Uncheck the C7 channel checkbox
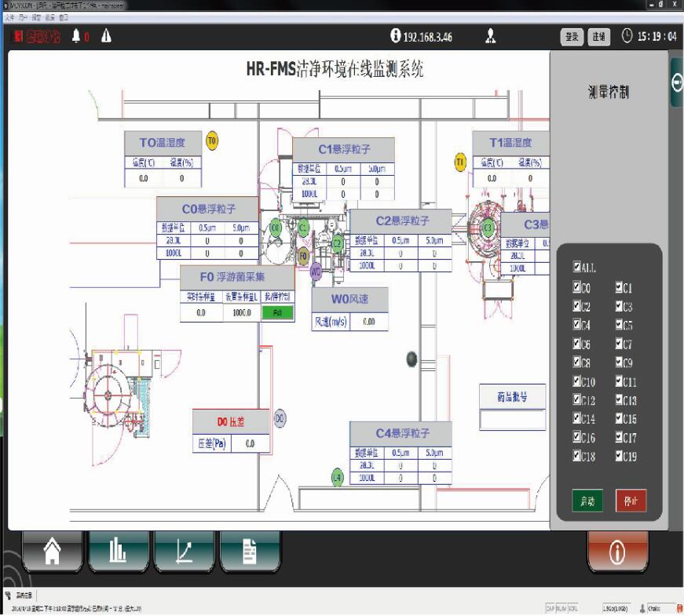Image resolution: width=684 pixels, height=616 pixels. click(620, 344)
